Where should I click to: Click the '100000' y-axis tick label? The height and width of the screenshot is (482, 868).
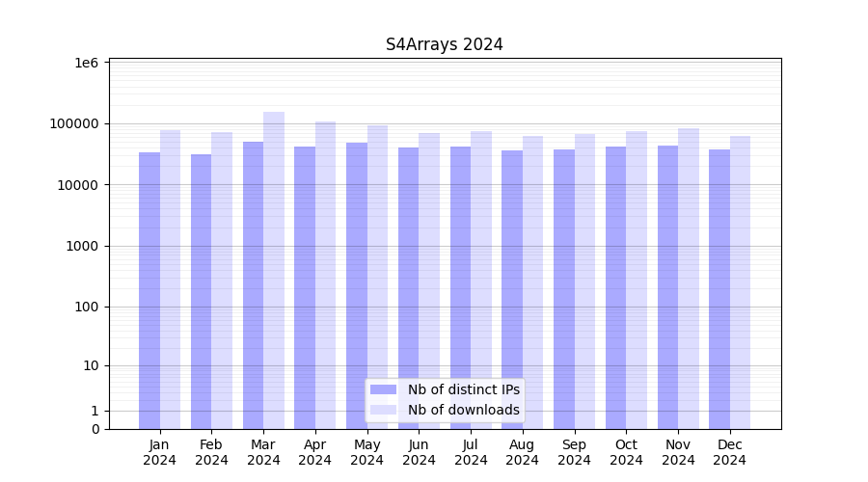click(x=74, y=123)
